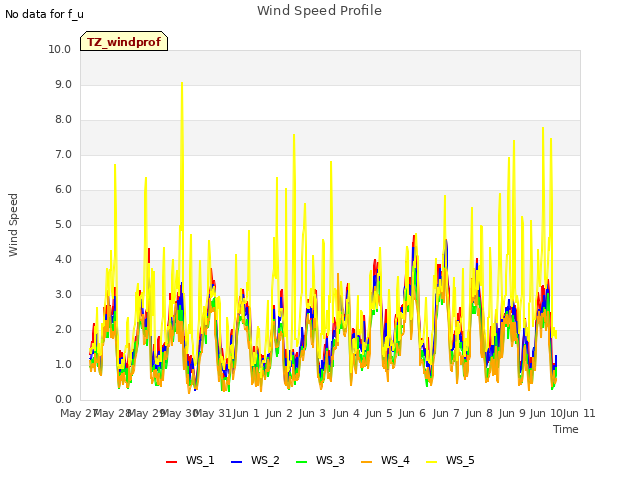Click the Jun 5 x-axis date label
Viewport: 640px width, 480px height.
379,413
